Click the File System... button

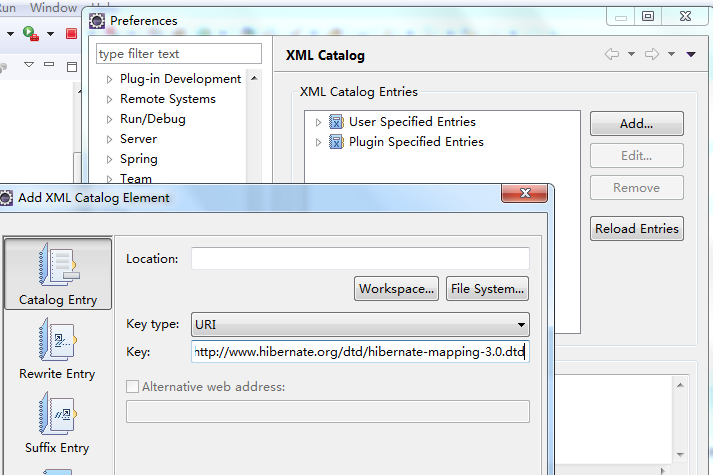(487, 289)
